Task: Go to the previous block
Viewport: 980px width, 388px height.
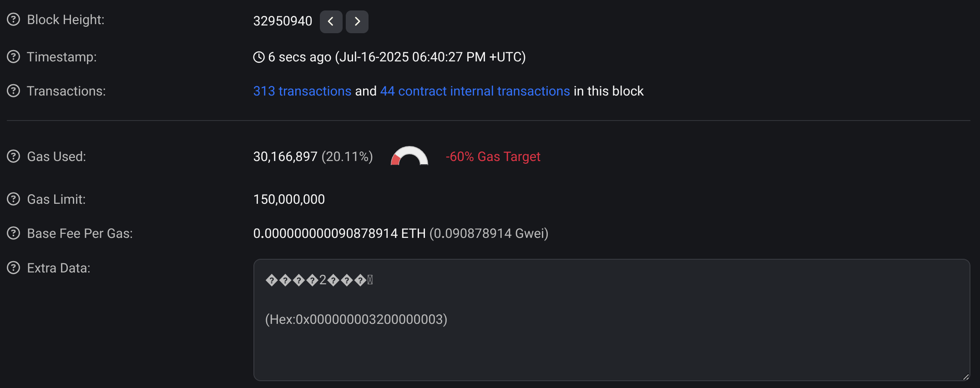Action: [331, 21]
